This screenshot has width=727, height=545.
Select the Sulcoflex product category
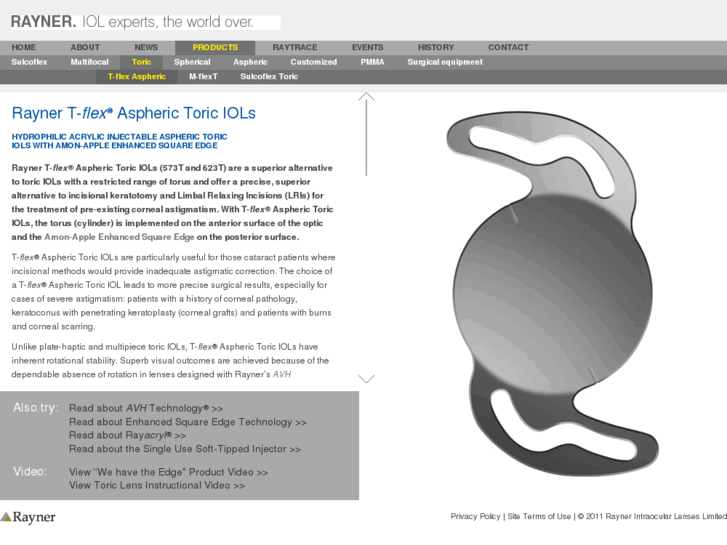(29, 62)
